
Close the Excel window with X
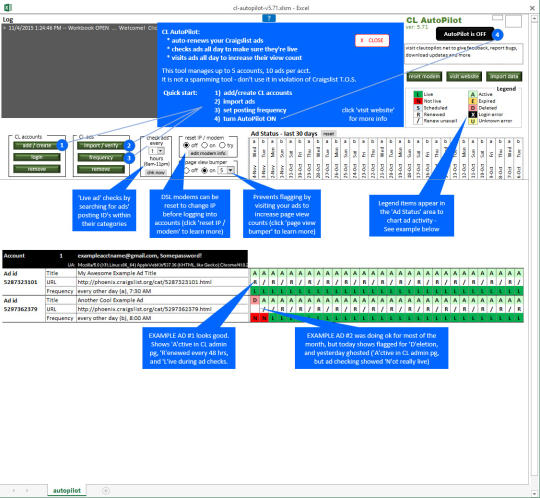coord(532,7)
